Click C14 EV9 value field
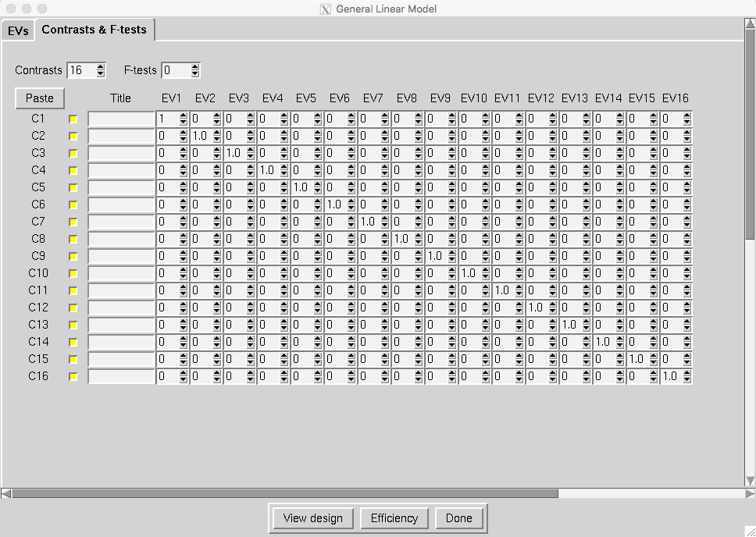The width and height of the screenshot is (756, 537). point(437,342)
